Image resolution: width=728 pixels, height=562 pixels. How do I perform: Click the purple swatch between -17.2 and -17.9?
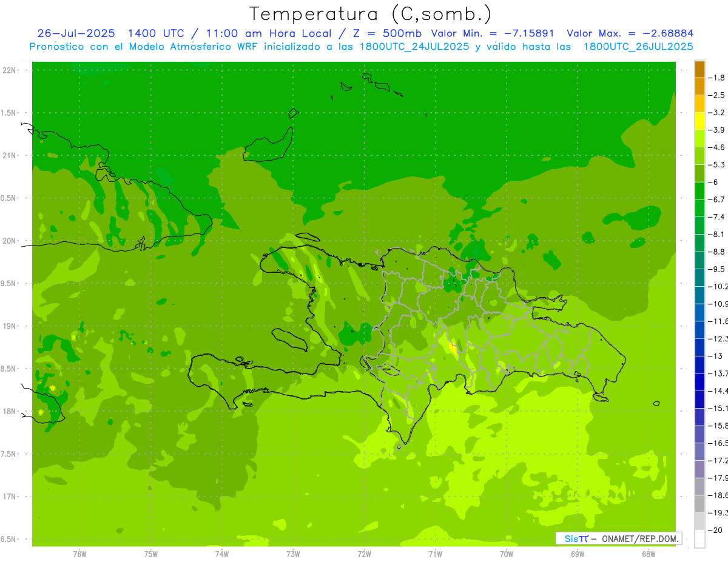coord(699,469)
